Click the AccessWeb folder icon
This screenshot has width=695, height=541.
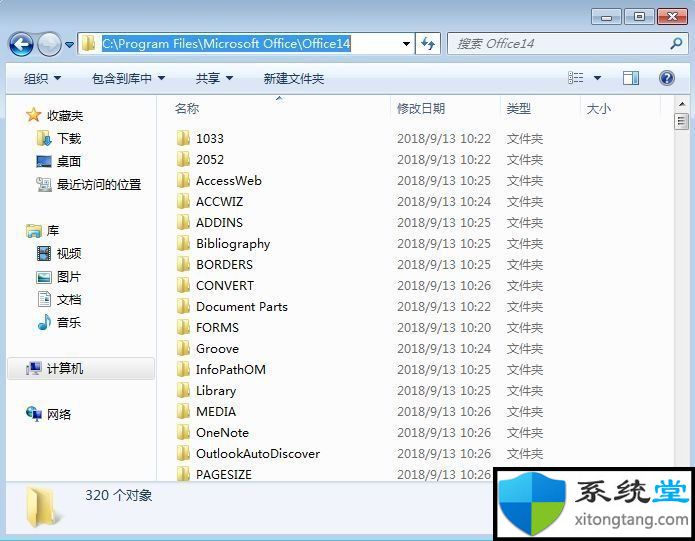pyautogui.click(x=183, y=180)
